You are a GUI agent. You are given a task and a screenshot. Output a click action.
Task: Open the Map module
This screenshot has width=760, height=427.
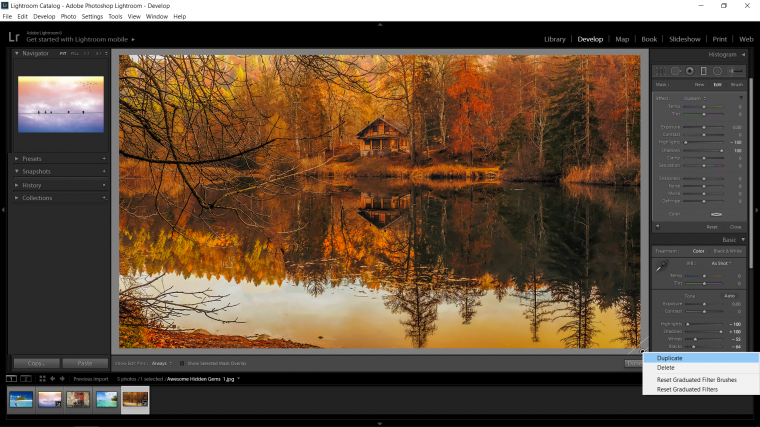point(622,39)
